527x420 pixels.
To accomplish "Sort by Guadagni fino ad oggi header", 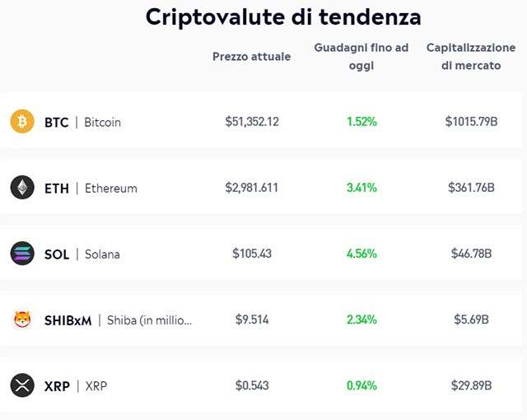I will (361, 57).
